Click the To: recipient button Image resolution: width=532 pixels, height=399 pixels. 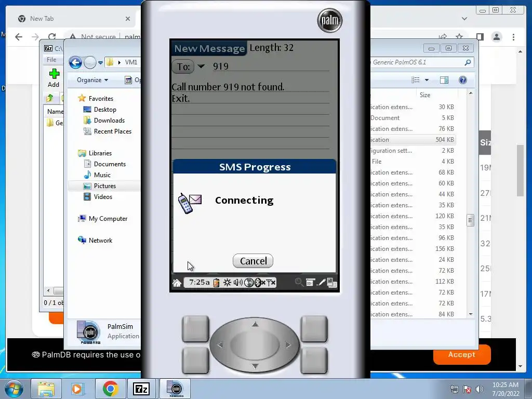pos(183,66)
